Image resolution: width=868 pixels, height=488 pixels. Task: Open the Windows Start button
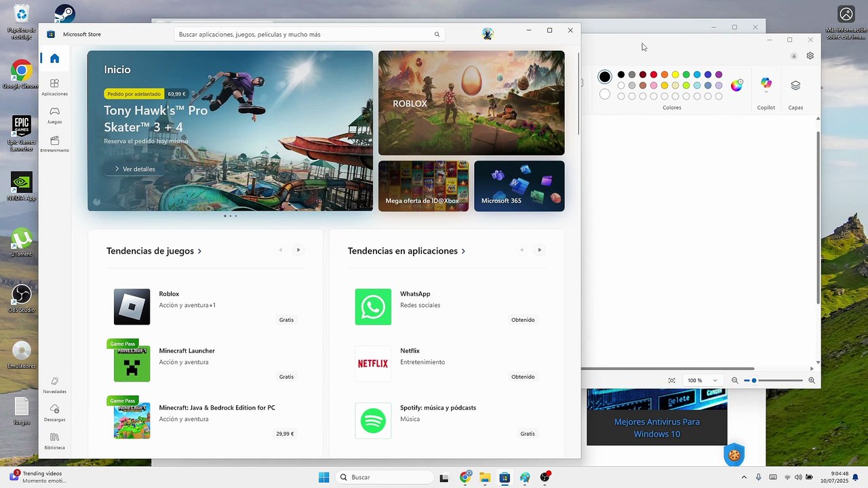tap(323, 477)
